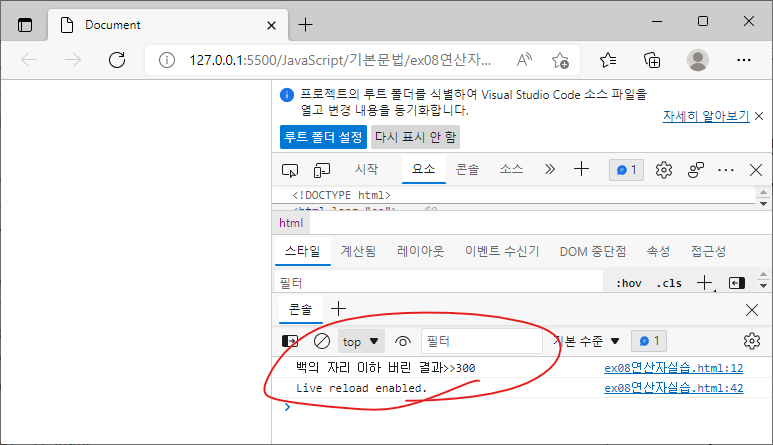
Task: Click the console prompt input line
Action: pyautogui.click(x=523, y=408)
